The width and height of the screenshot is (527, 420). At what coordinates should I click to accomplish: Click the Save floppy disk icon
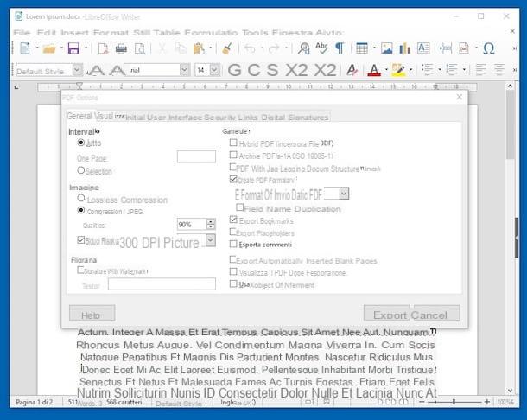pos(73,48)
